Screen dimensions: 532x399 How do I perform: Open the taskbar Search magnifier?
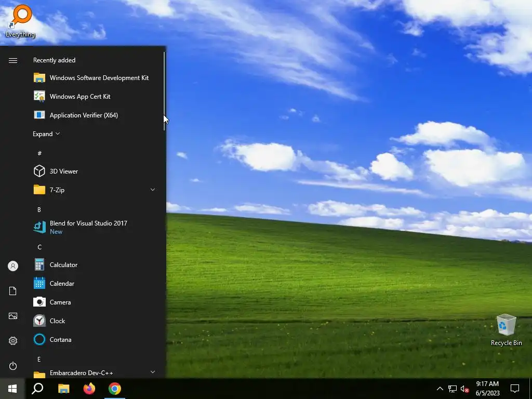point(37,389)
